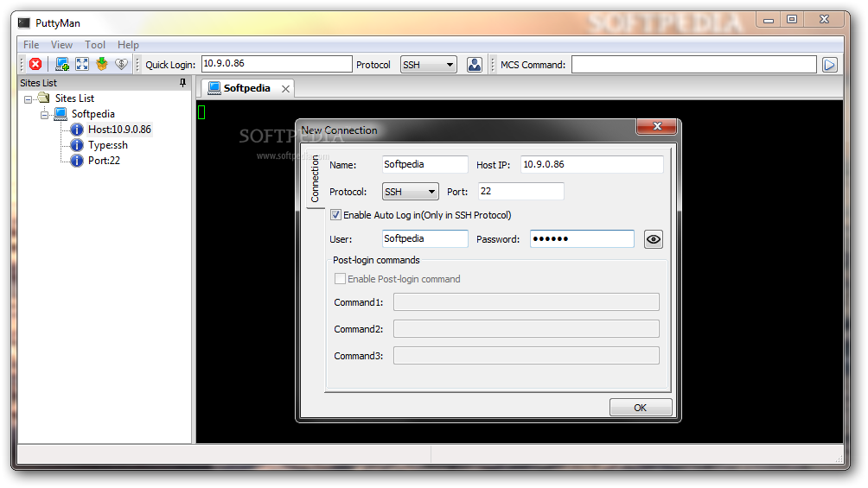Check Enable Post-login command checkbox
The width and height of the screenshot is (868, 488).
tap(340, 279)
